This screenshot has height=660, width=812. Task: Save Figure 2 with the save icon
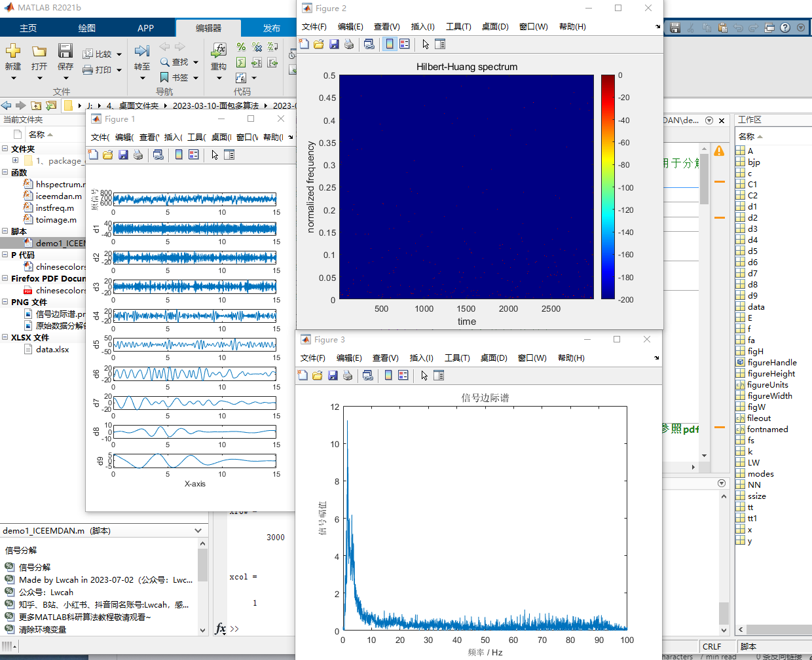[334, 44]
